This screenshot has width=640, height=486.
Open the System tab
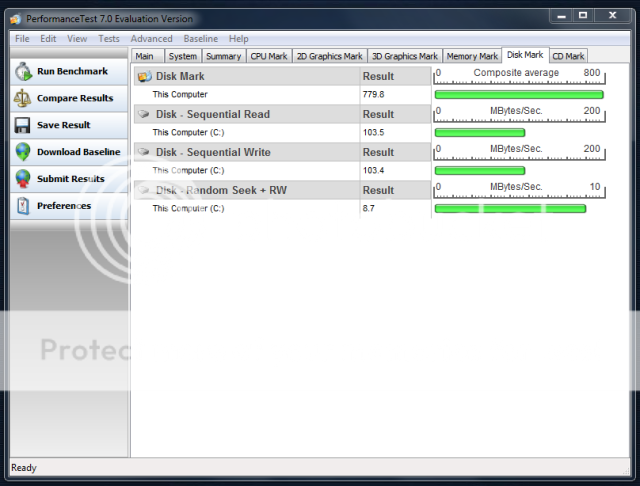point(183,56)
